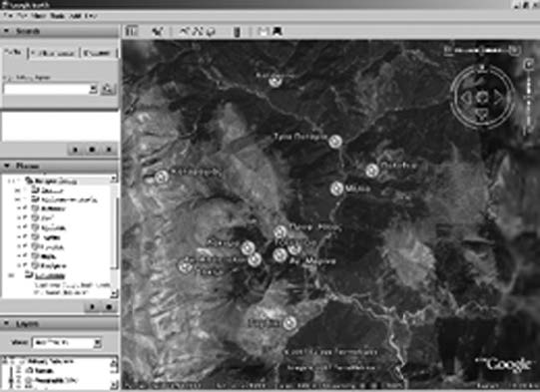Switch to the Fly To tab
The image size is (540, 392).
(x=13, y=52)
